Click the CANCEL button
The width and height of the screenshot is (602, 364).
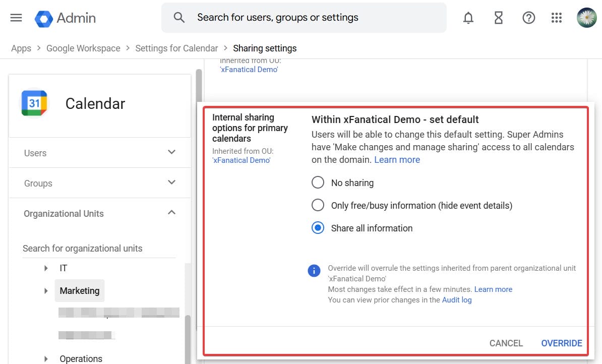[506, 343]
